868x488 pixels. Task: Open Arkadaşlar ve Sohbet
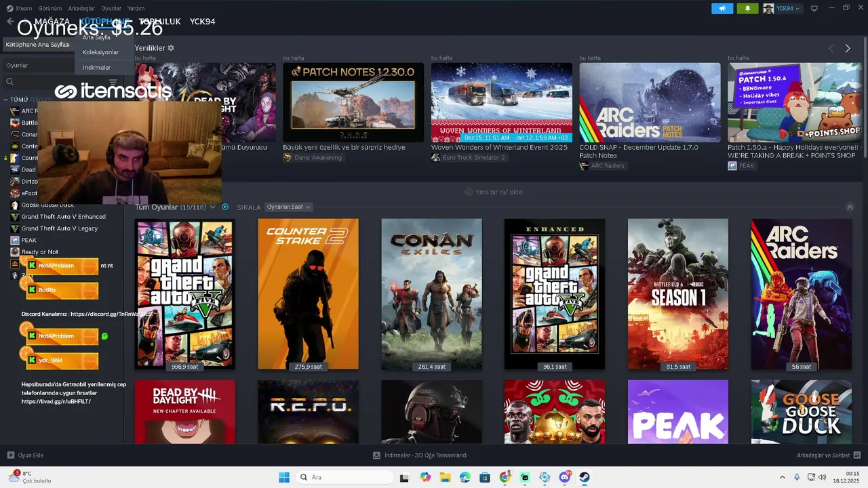click(829, 455)
